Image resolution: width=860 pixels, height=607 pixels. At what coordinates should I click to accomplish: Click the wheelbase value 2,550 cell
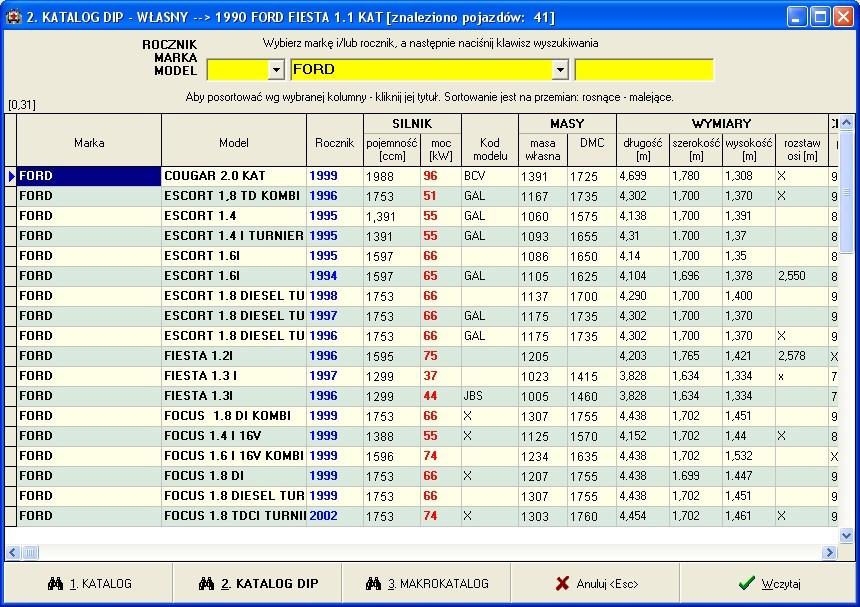tap(802, 276)
